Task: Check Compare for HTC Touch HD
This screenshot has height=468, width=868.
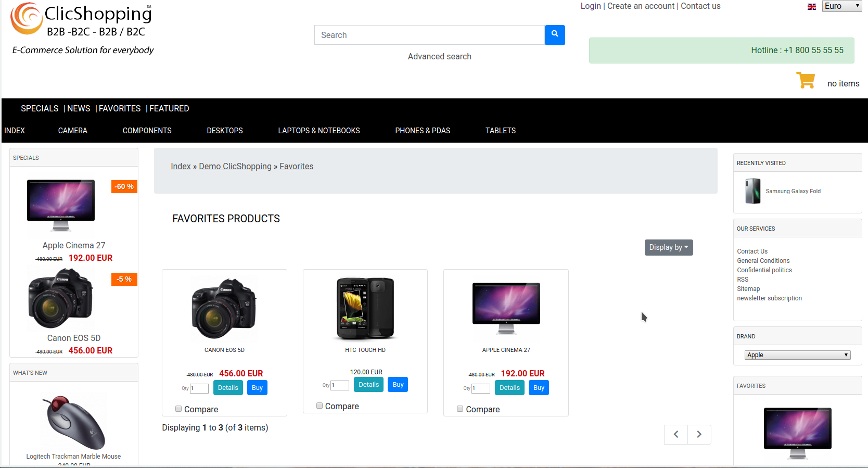Action: (x=320, y=406)
